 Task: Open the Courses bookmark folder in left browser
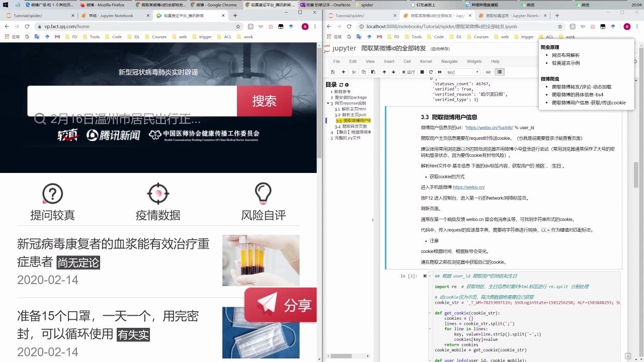point(155,37)
